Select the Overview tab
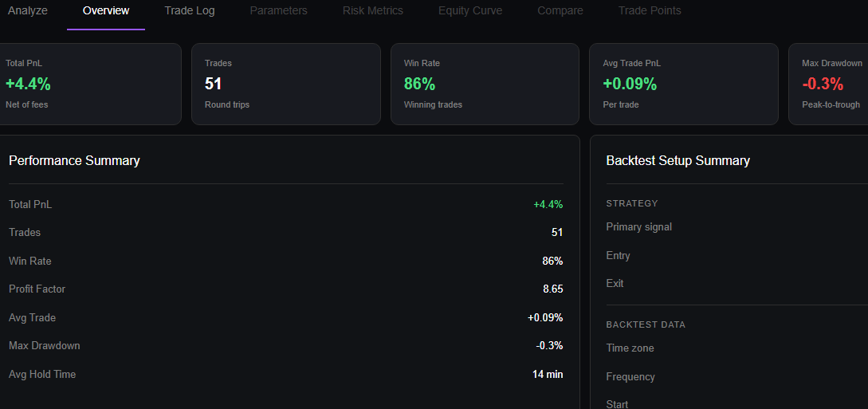Viewport: 868px width, 409px height. click(106, 10)
